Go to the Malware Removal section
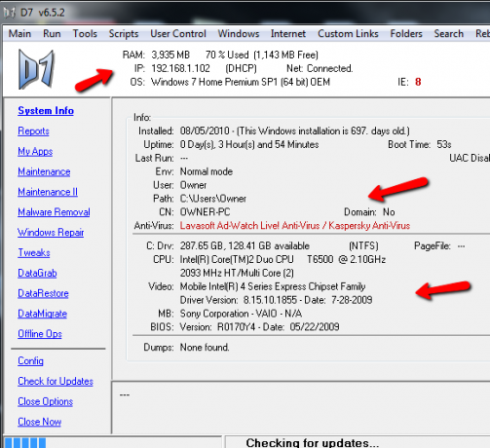Viewport: 490px width, 448px height. pyautogui.click(x=54, y=212)
